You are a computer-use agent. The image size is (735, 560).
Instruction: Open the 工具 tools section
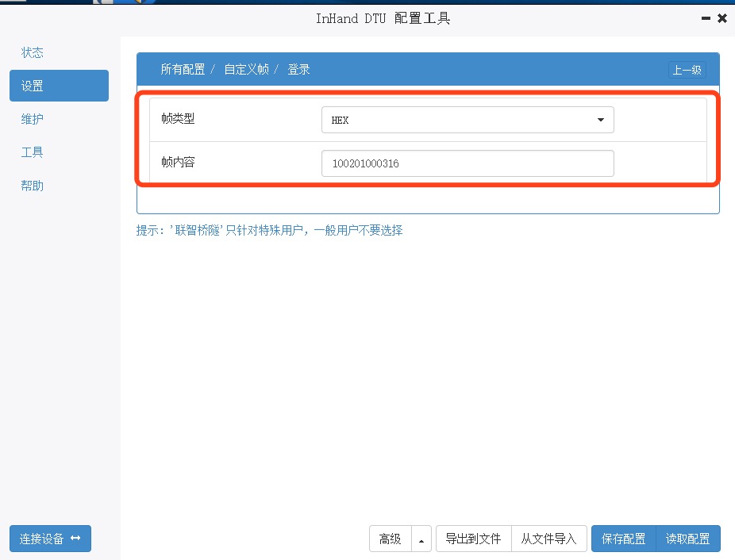click(33, 152)
